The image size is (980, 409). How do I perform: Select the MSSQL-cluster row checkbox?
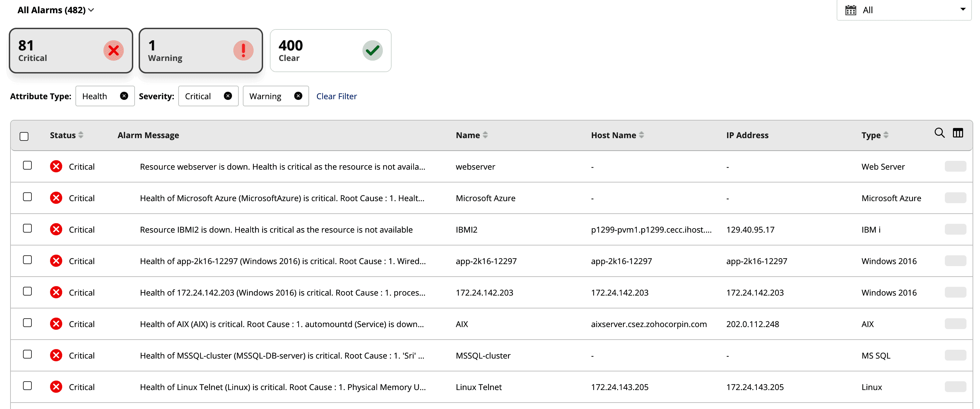[27, 354]
